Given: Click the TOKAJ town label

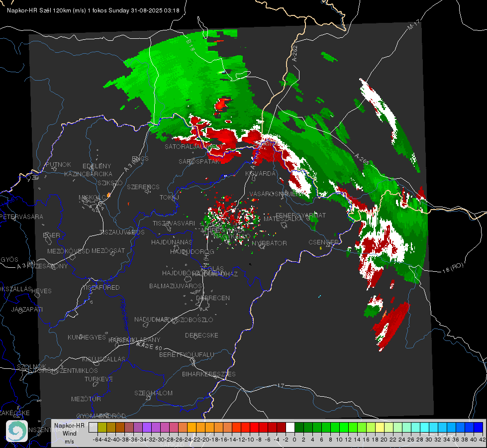Looking at the screenshot, I should (x=169, y=198).
